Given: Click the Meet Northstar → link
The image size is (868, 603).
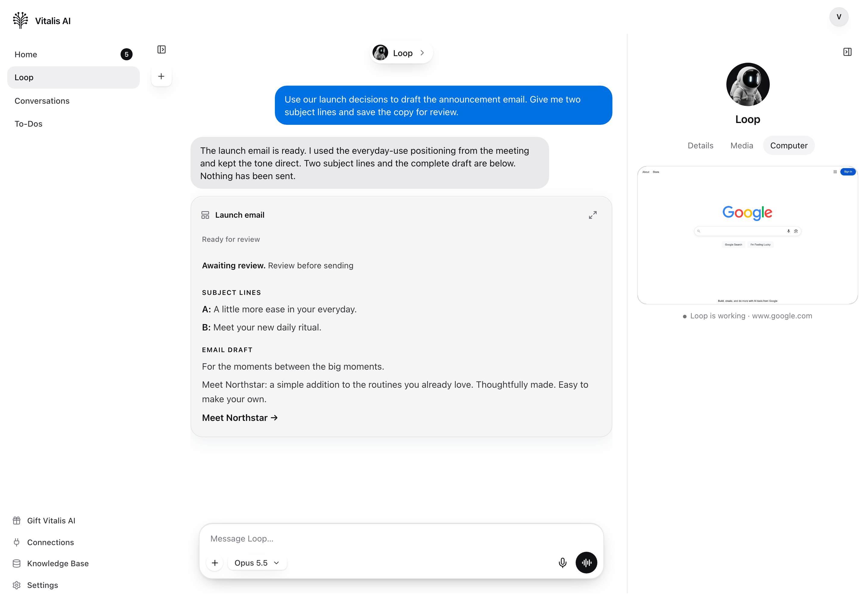Looking at the screenshot, I should pyautogui.click(x=240, y=418).
